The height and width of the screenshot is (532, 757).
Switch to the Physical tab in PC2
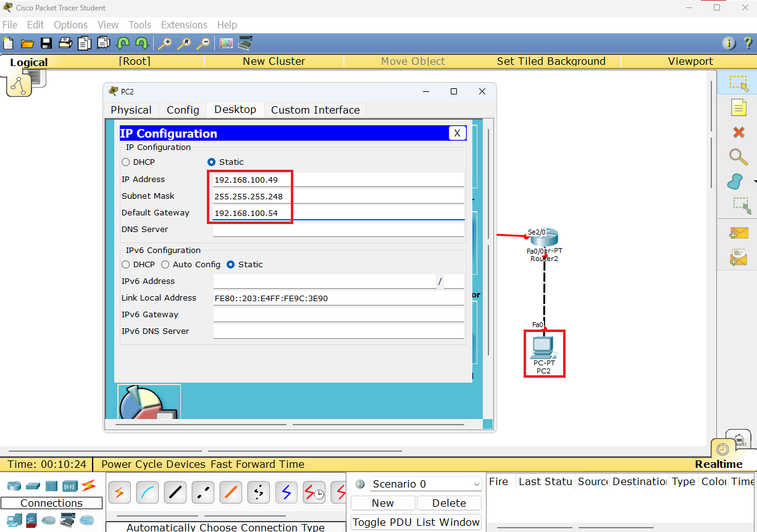tap(131, 110)
